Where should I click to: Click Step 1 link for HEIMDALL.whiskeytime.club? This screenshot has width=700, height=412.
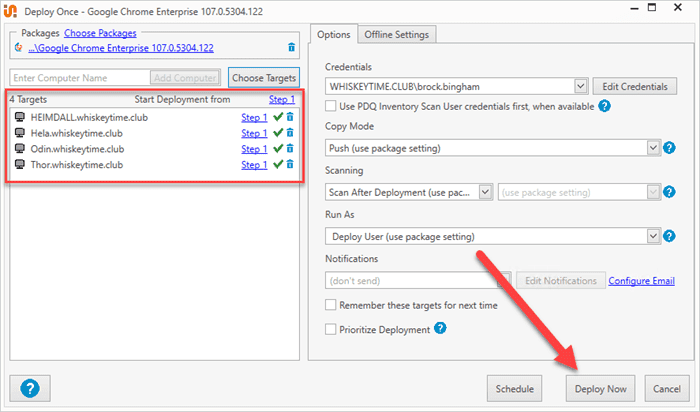pyautogui.click(x=254, y=117)
